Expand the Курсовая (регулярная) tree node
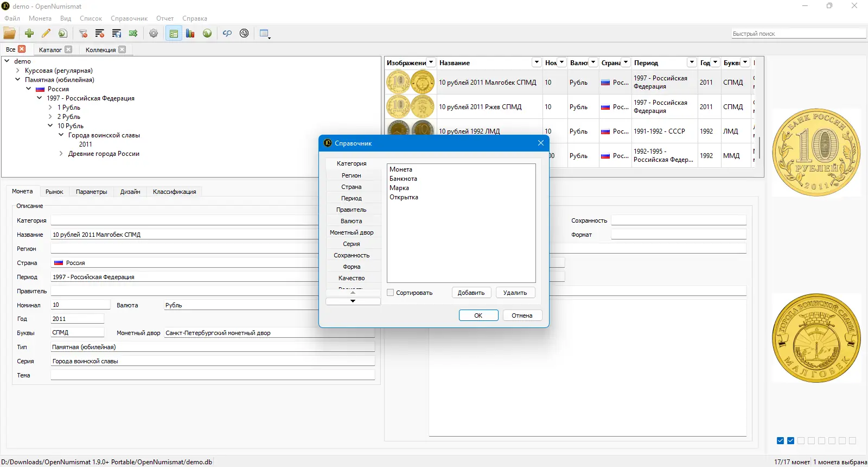Image resolution: width=868 pixels, height=467 pixels. pyautogui.click(x=18, y=71)
